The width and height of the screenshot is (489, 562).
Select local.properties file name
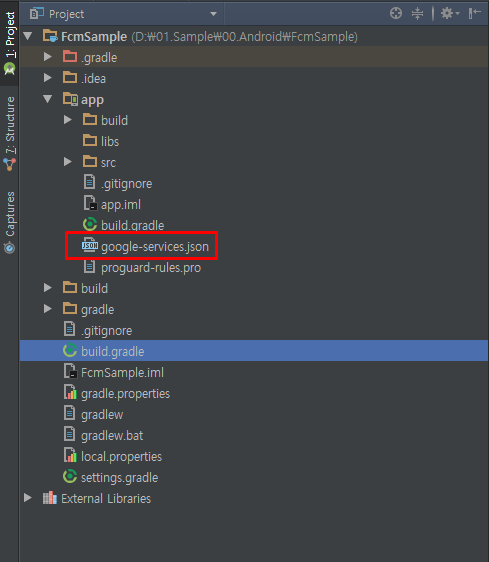tap(122, 457)
